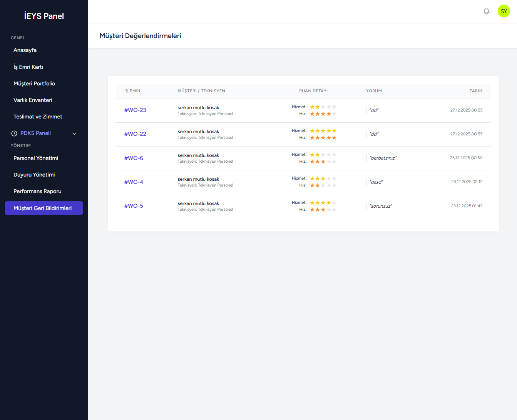Viewport: 517px width, 420px height.
Task: Click the Hizmet stars in WO-6 row
Action: point(323,155)
